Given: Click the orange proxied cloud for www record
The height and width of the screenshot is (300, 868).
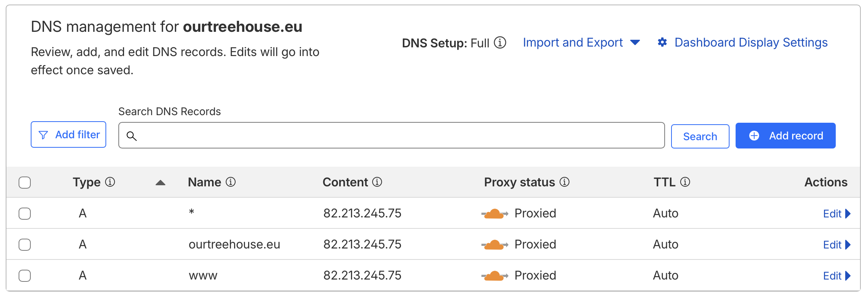Looking at the screenshot, I should click(494, 276).
